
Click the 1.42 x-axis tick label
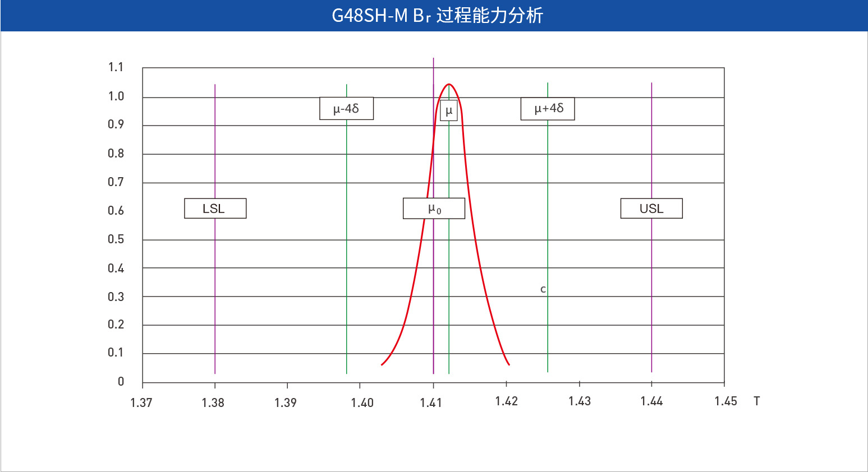[506, 401]
